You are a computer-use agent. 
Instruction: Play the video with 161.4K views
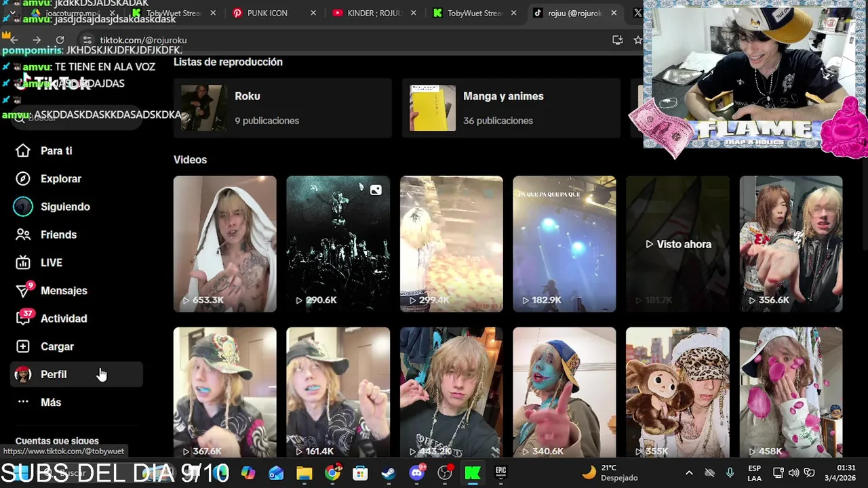[x=338, y=393]
